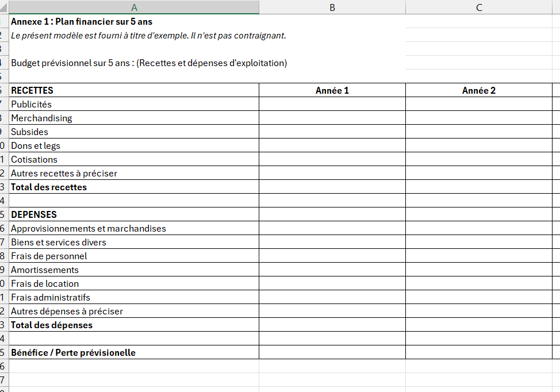
Task: Select the 'Année 2' header cell
Action: [479, 90]
